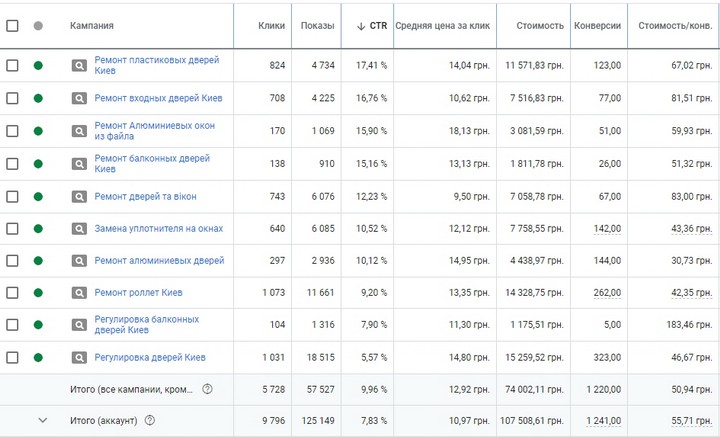
Task: Click the Стоимость column header
Action: click(540, 26)
